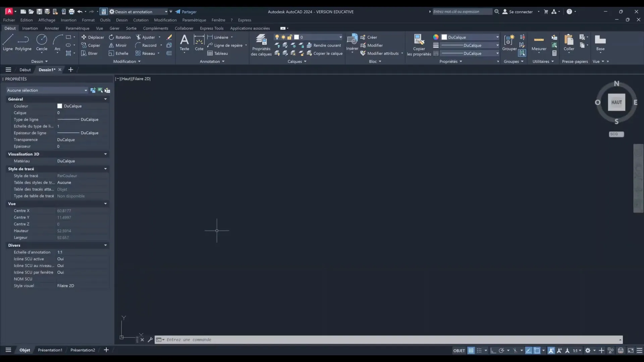Open the workspace dropdown Dessin et annotation
This screenshot has width=644, height=362.
click(138, 12)
